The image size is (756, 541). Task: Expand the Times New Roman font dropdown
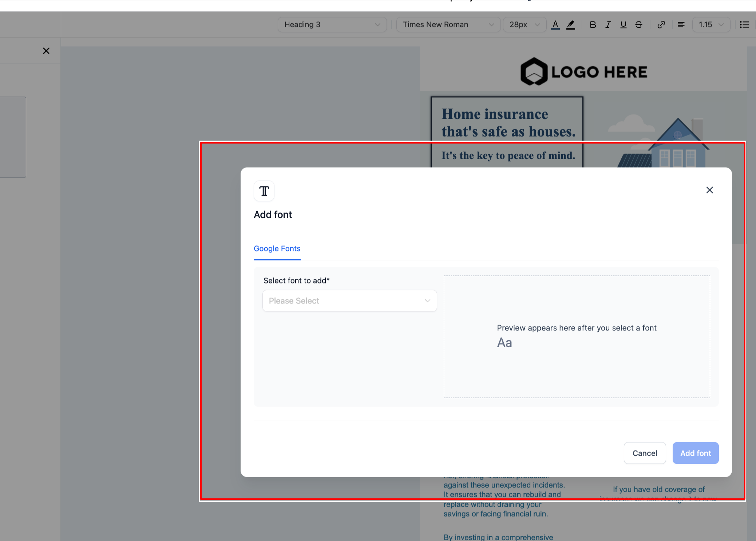tap(448, 25)
